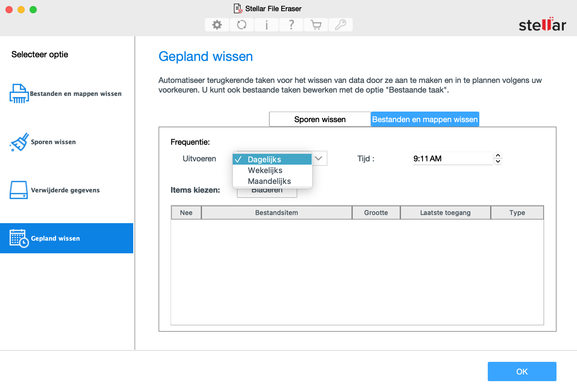Click the key activation icon
577x392 pixels.
340,25
